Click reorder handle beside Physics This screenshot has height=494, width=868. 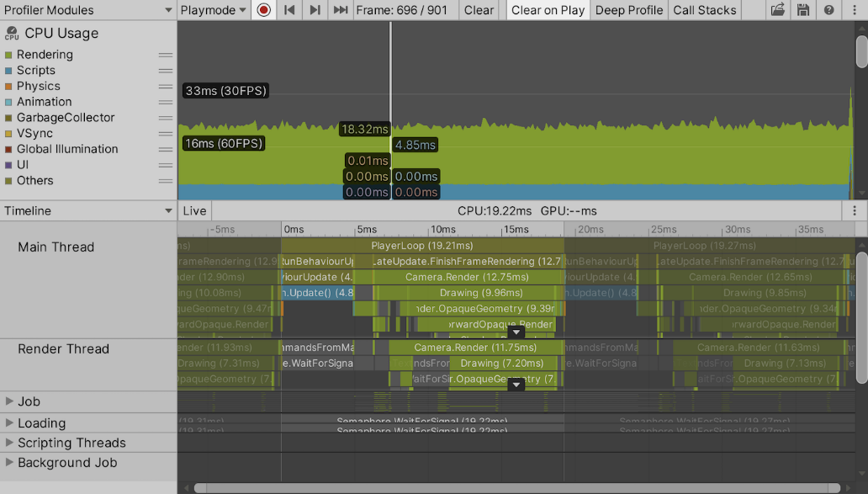pos(166,87)
